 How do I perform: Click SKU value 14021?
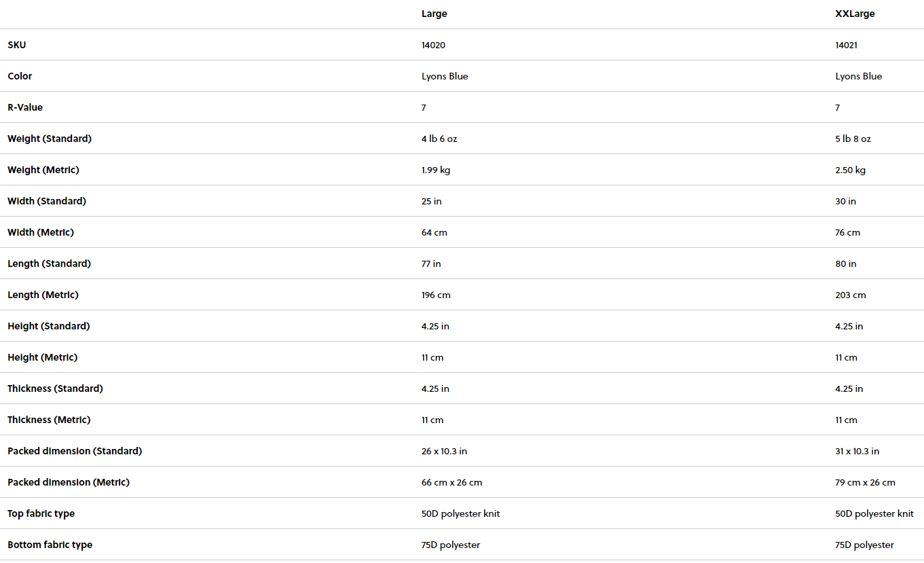[x=847, y=45]
